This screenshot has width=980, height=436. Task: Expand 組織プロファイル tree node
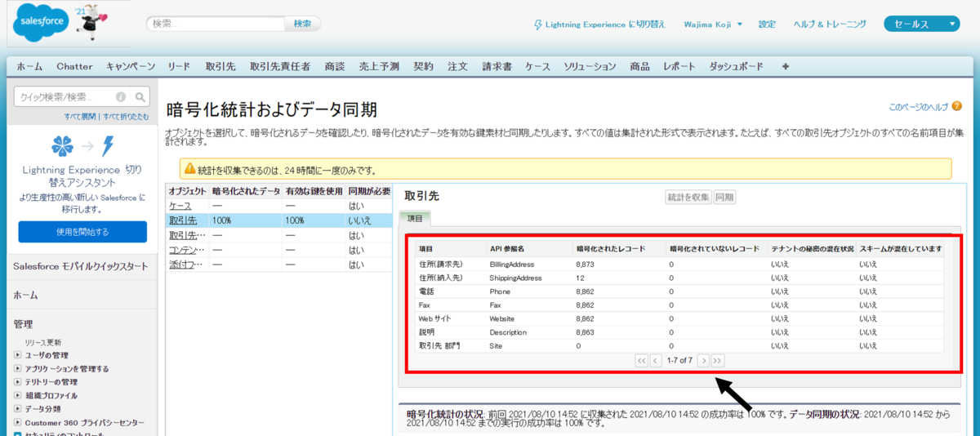point(18,395)
